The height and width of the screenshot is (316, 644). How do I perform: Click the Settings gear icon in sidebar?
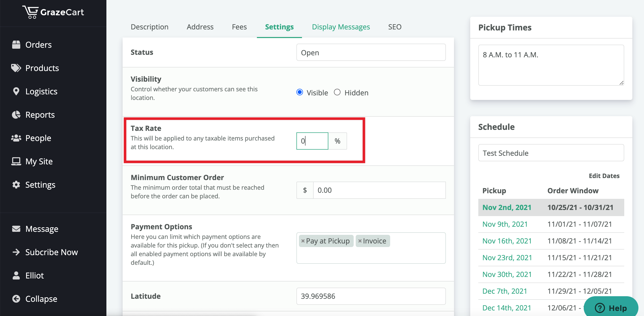[x=16, y=185]
